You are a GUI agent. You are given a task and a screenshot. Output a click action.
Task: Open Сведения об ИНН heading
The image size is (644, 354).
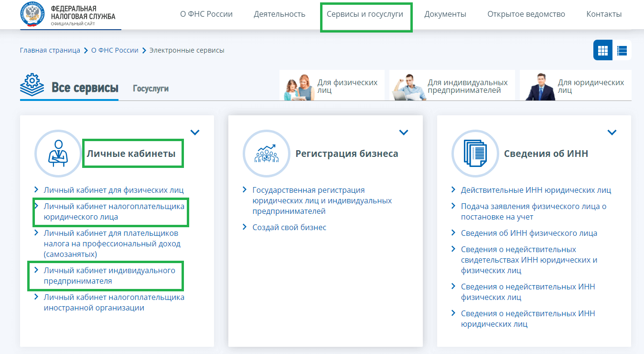(x=546, y=154)
